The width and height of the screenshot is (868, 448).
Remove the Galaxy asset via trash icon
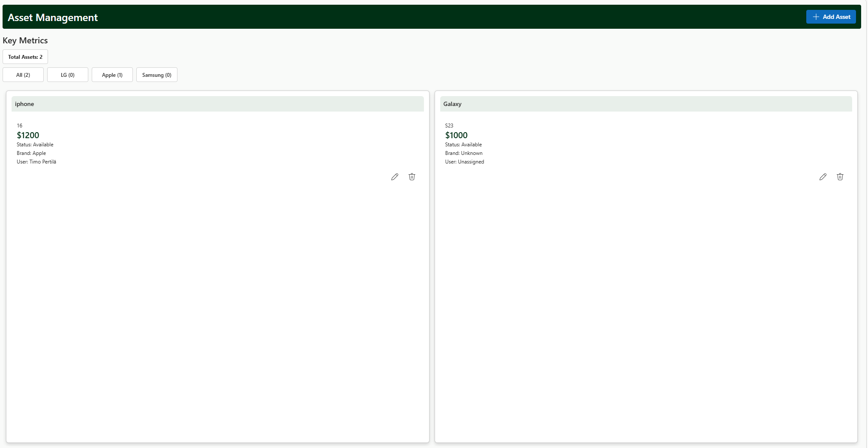(x=840, y=177)
